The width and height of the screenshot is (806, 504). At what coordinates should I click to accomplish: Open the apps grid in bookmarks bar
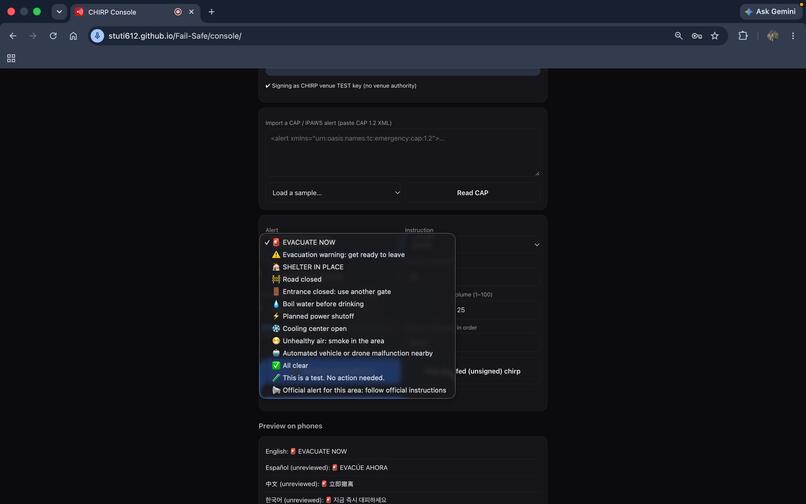click(x=11, y=58)
